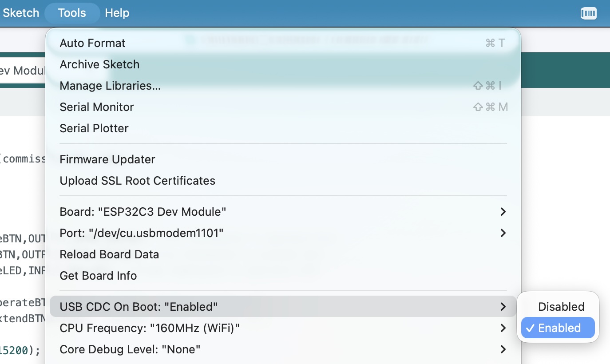The height and width of the screenshot is (364, 610).
Task: Expand the Port submenu chevron
Action: pyautogui.click(x=503, y=233)
